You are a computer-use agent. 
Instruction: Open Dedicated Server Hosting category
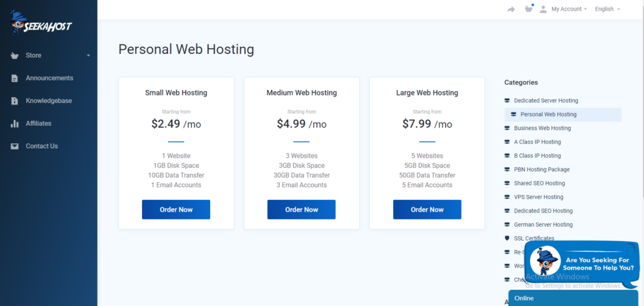[546, 101]
